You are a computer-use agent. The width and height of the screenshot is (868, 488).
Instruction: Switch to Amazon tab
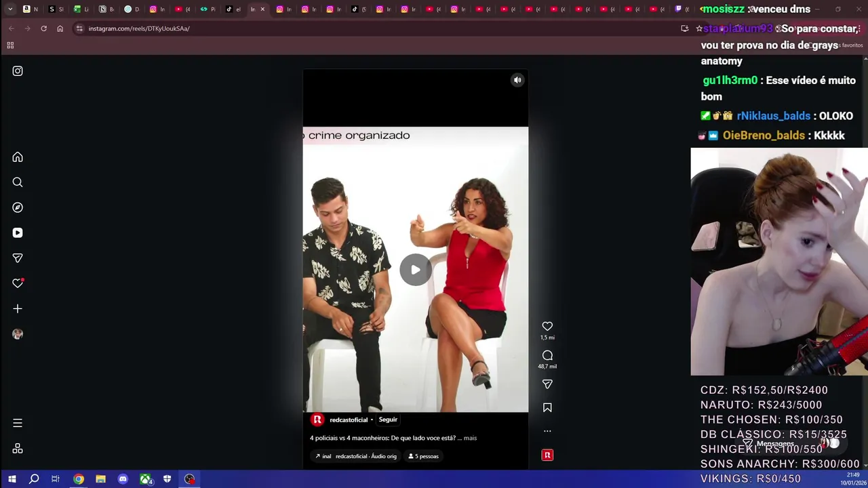click(x=30, y=9)
